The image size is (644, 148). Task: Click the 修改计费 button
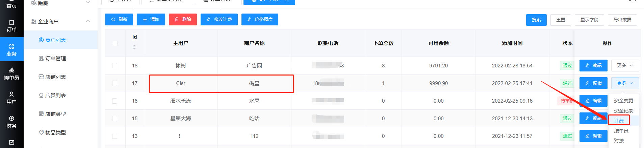tap(219, 20)
